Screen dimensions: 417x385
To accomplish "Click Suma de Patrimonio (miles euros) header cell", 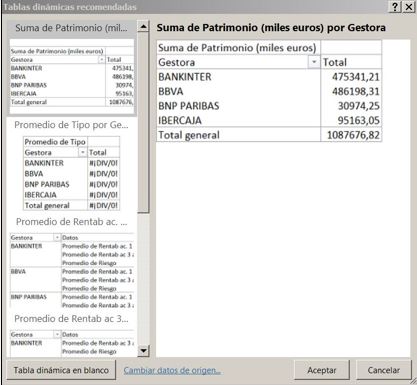I will point(238,48).
